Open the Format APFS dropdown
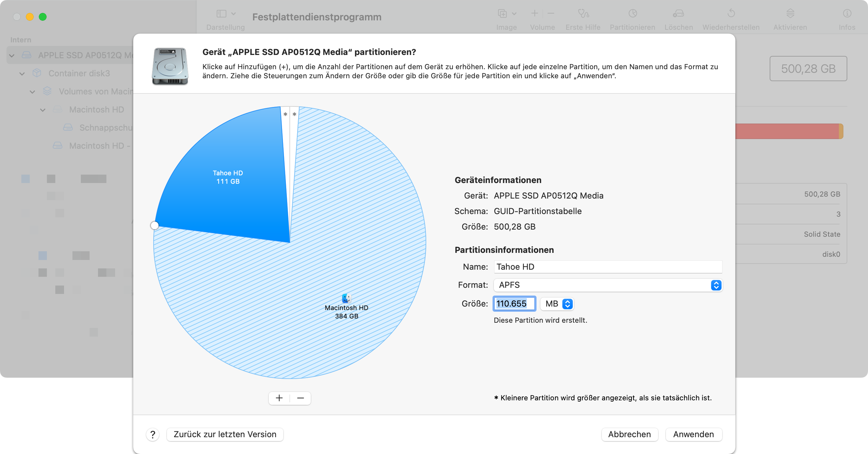Image resolution: width=868 pixels, height=454 pixels. click(x=608, y=285)
